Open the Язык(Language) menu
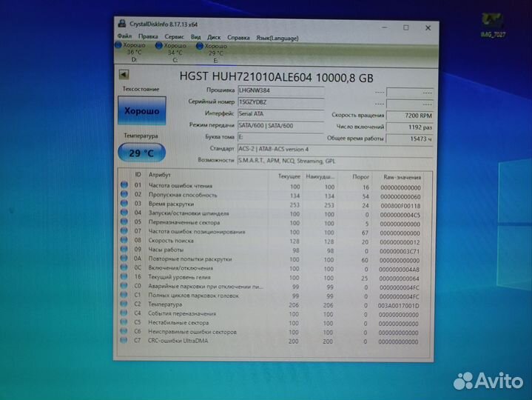This screenshot has width=532, height=400. 279,37
